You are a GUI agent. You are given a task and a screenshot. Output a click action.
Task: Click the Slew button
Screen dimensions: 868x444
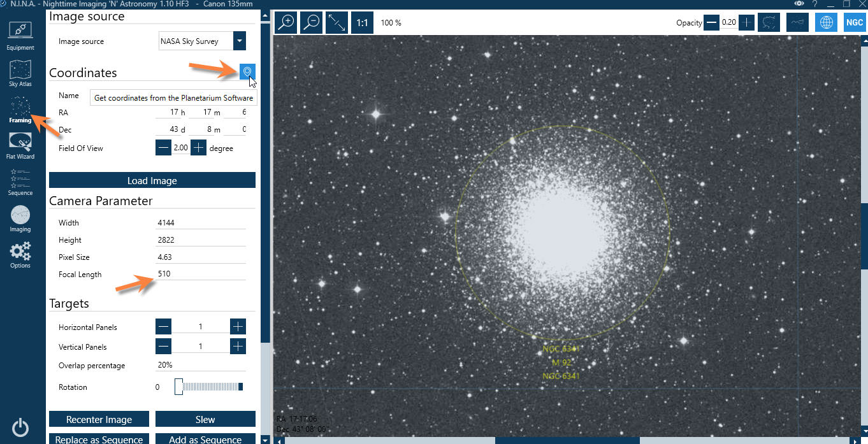(x=205, y=419)
